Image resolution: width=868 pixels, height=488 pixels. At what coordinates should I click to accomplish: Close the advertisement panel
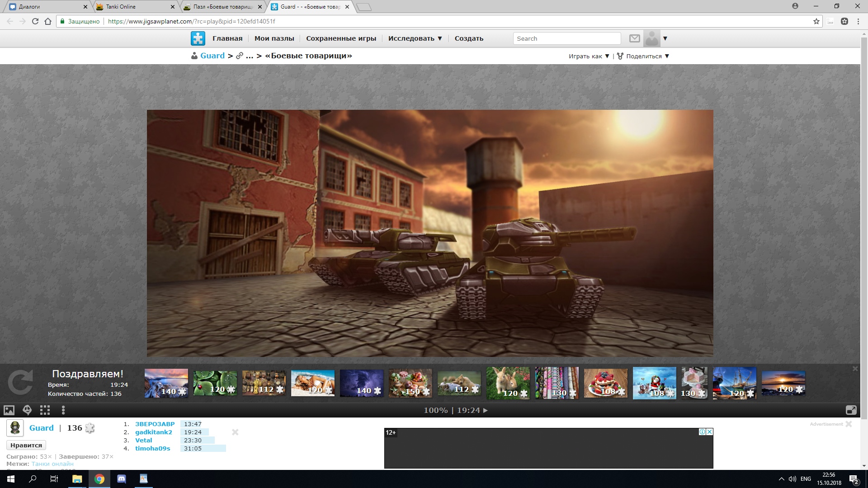[849, 424]
